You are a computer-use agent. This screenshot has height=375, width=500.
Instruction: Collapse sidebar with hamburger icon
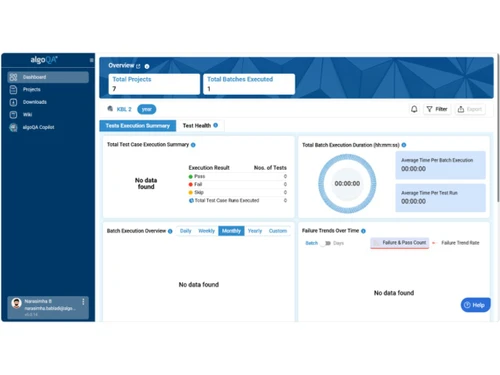pos(91,60)
